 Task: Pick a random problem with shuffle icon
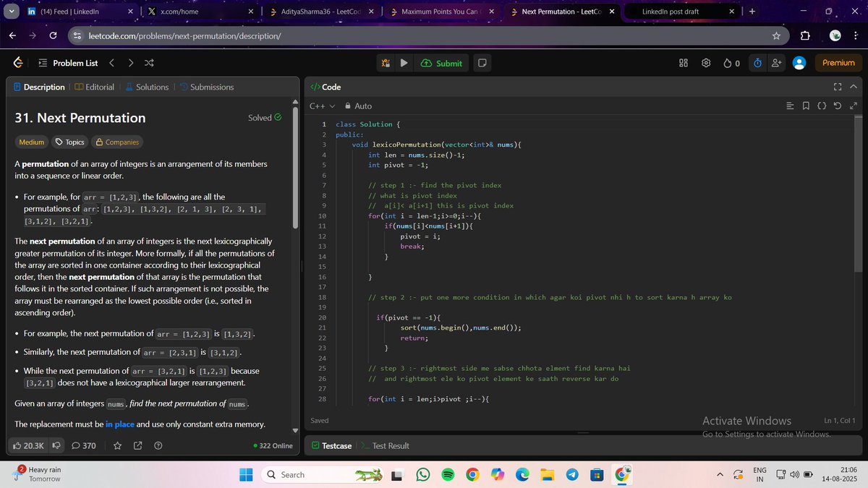click(148, 63)
